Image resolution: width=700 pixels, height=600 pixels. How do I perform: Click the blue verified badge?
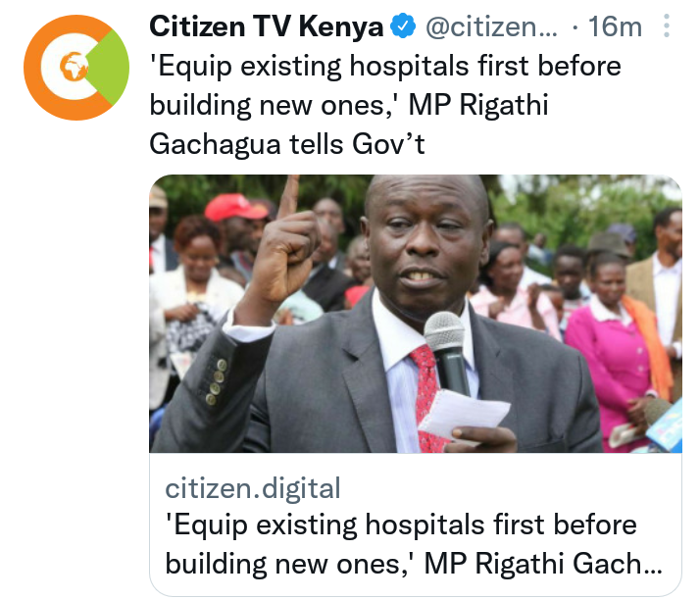[403, 25]
